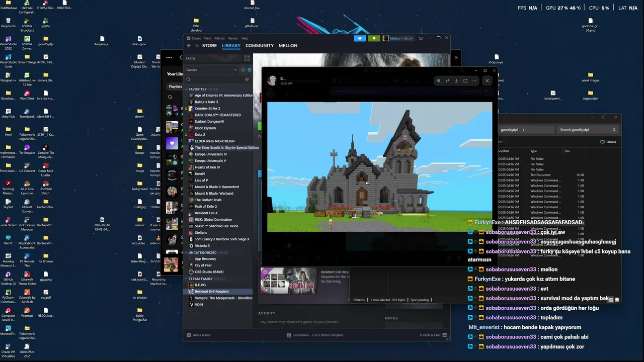Select Counter-Strike 2 in library
Screen dimensions: 644x362
coord(207,109)
